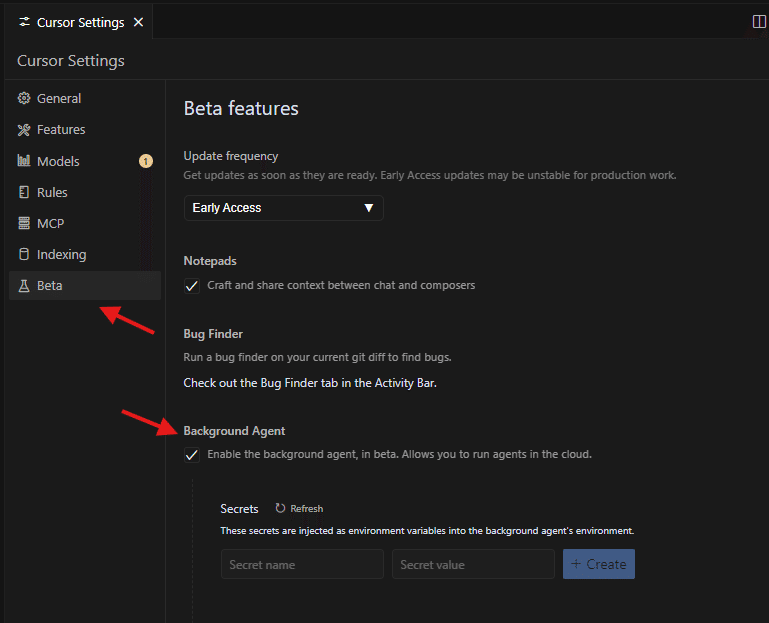Open the Models settings section
The width and height of the screenshot is (769, 623).
point(58,161)
